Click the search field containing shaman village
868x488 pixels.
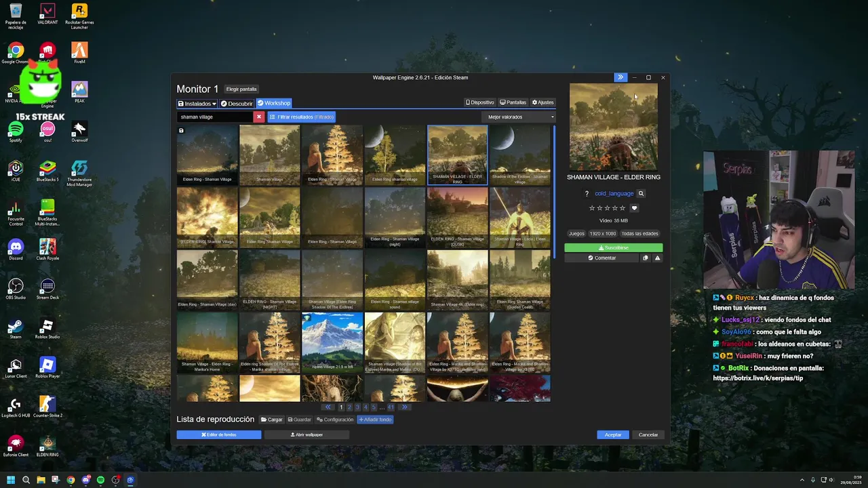[x=215, y=117]
